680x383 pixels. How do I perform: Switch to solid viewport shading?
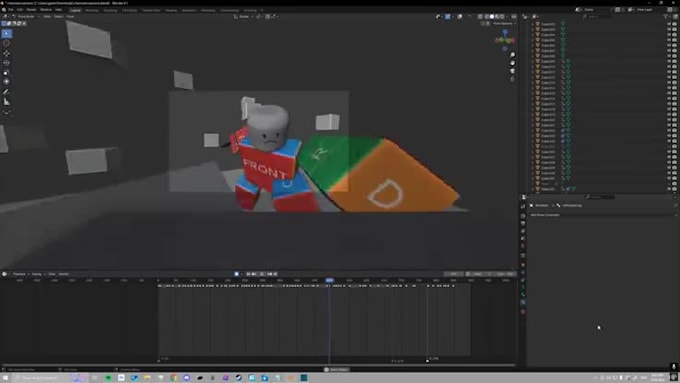[x=492, y=16]
